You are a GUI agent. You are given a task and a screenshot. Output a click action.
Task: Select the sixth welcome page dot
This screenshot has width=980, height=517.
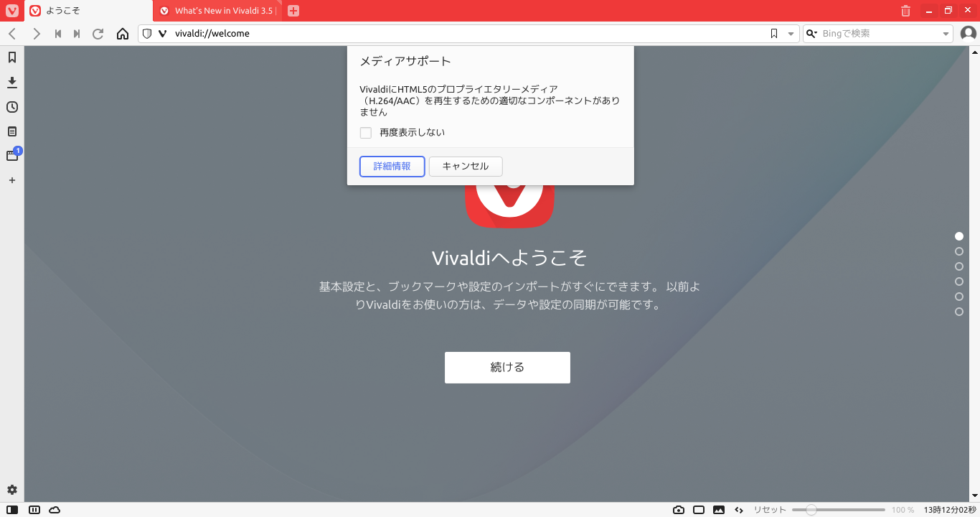click(959, 312)
